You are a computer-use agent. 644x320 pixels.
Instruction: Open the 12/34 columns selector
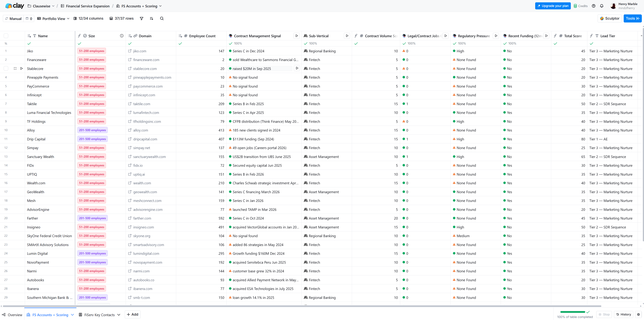pos(88,18)
